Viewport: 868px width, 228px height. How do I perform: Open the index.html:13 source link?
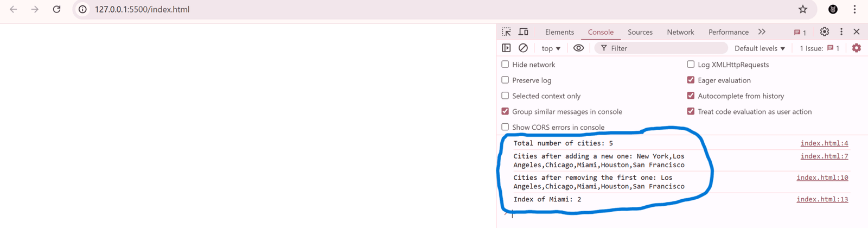point(822,199)
